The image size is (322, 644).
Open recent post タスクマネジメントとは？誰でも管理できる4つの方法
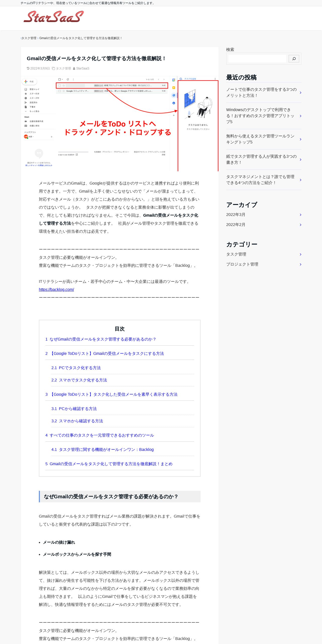point(264,180)
